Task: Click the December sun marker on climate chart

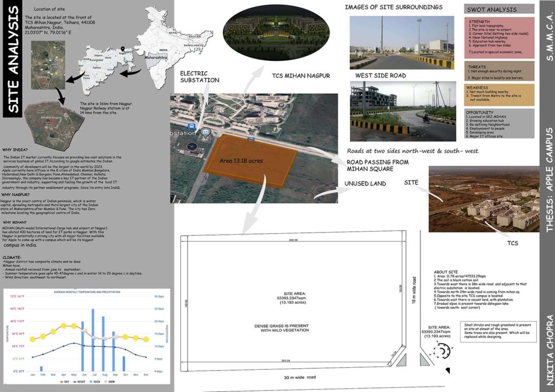Action: (x=146, y=339)
